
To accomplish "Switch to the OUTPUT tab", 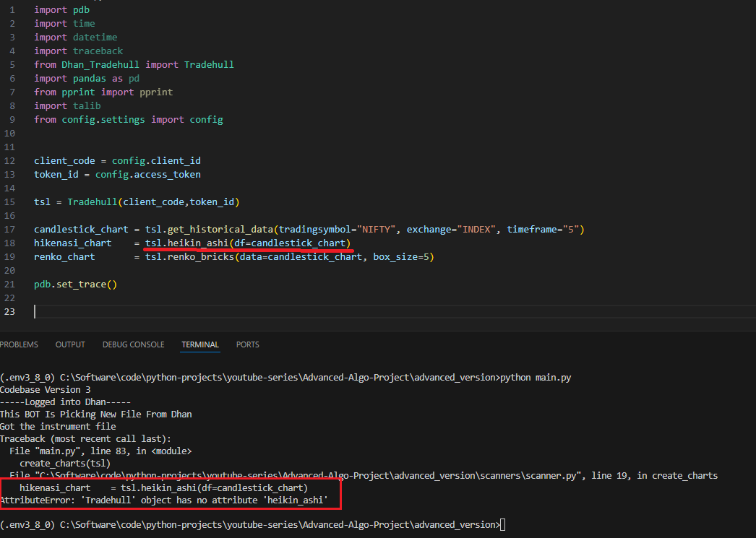I will [70, 344].
